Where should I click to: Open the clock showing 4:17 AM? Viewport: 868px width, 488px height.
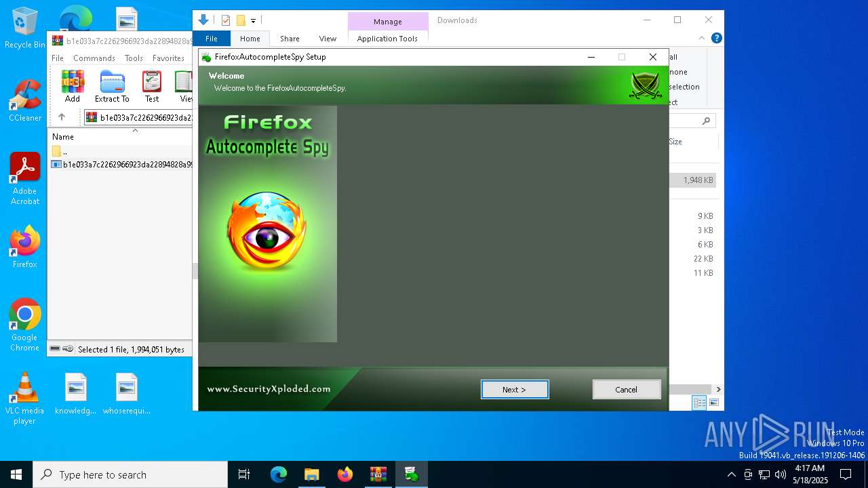click(x=810, y=474)
